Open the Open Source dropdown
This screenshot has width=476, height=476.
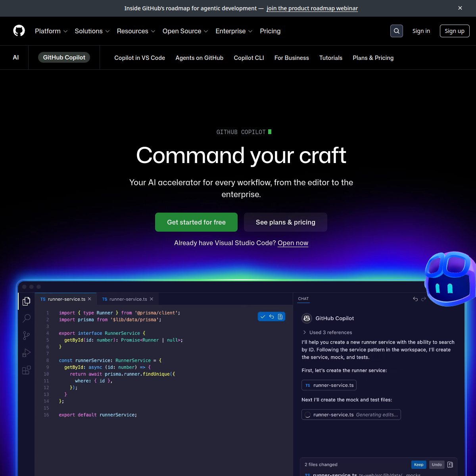tap(185, 31)
